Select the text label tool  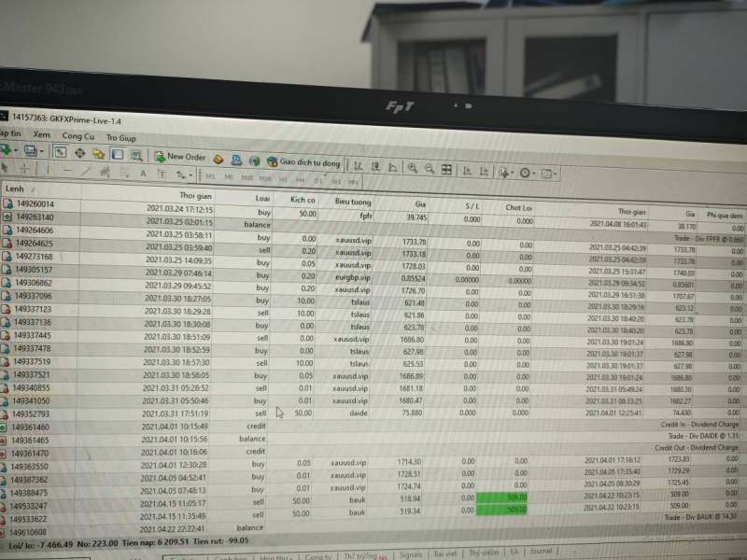coord(161,174)
